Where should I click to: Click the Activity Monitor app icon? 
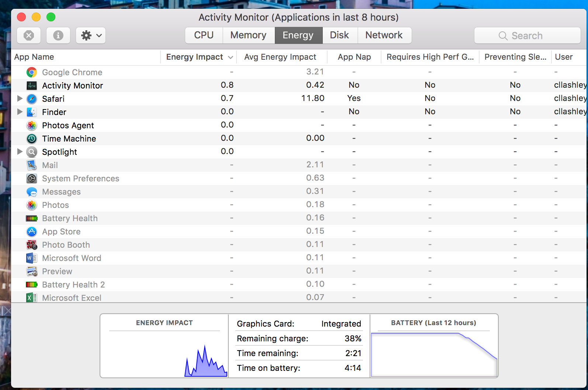pyautogui.click(x=32, y=86)
